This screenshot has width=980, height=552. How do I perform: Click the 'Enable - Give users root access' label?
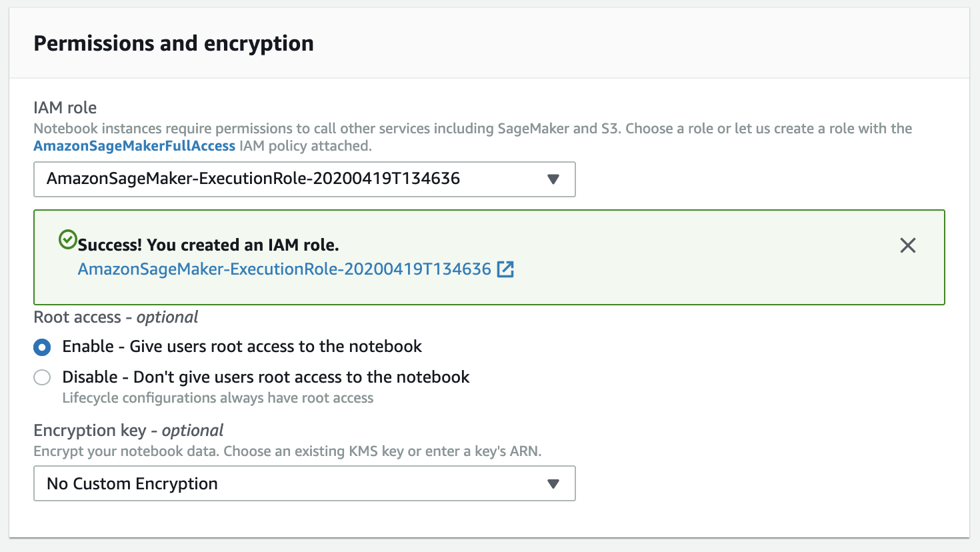(242, 347)
